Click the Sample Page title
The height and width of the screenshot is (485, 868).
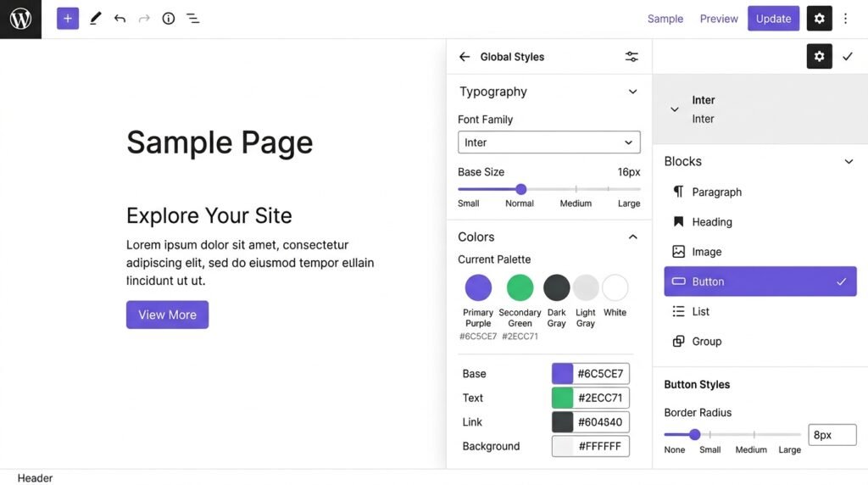(220, 142)
